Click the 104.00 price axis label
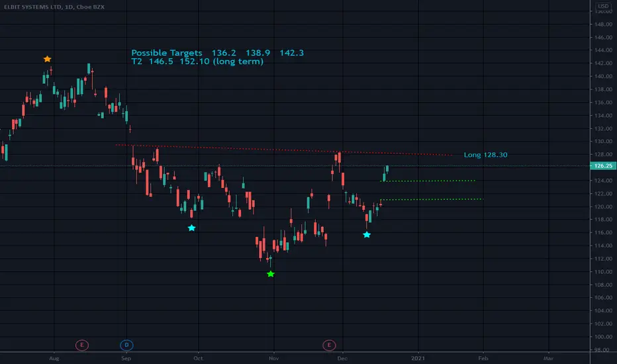This screenshot has width=617, height=364. (x=603, y=310)
